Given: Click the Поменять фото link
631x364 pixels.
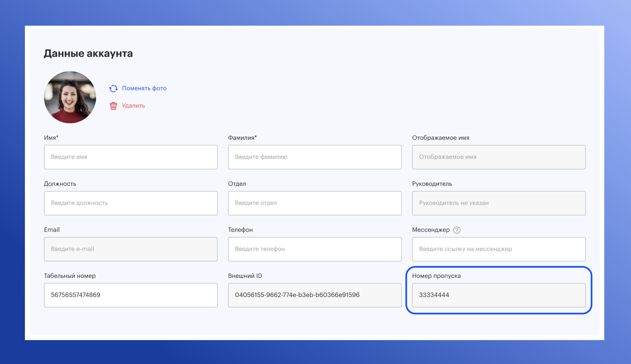Looking at the screenshot, I should pos(144,89).
